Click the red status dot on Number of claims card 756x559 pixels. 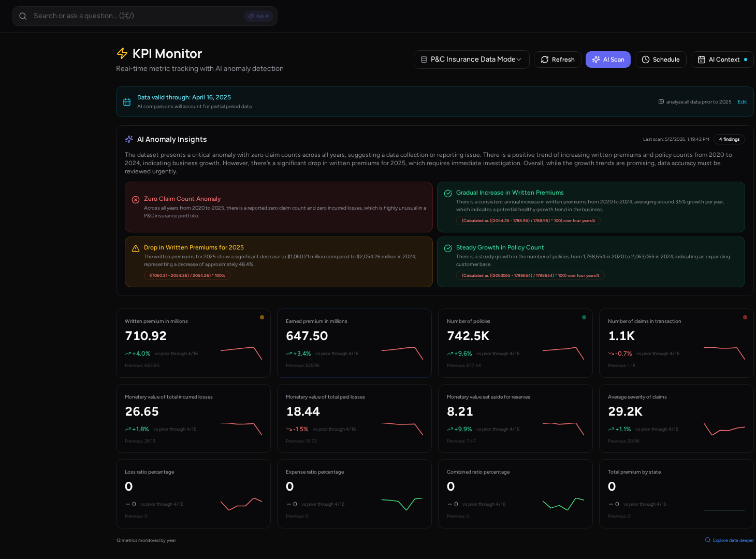pos(745,317)
